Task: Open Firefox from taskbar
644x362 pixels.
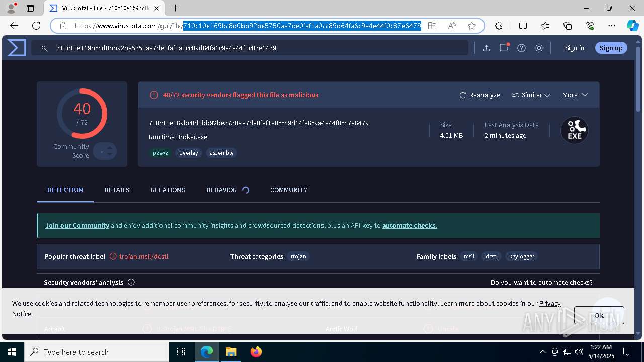Action: click(x=256, y=352)
